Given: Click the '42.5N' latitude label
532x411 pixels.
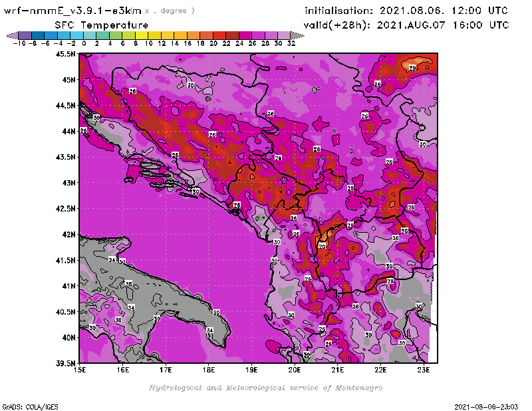Looking at the screenshot, I should [x=65, y=209].
